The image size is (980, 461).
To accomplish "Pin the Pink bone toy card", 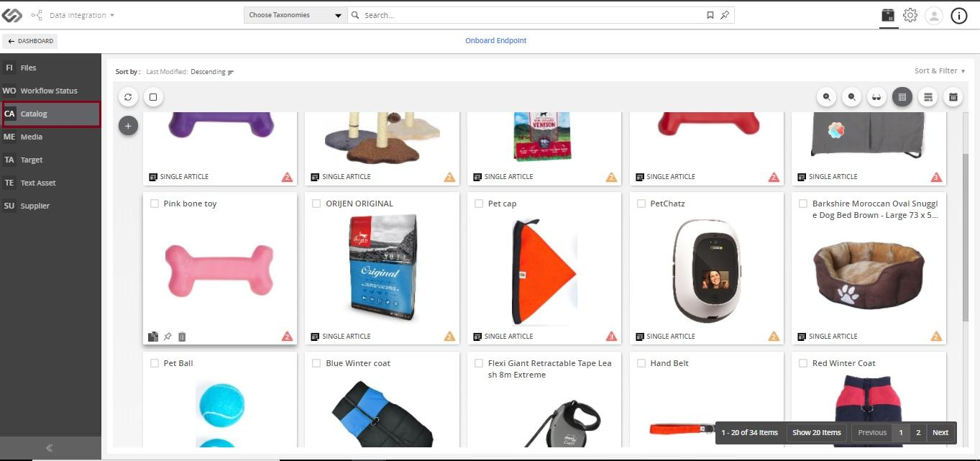I will (x=168, y=337).
